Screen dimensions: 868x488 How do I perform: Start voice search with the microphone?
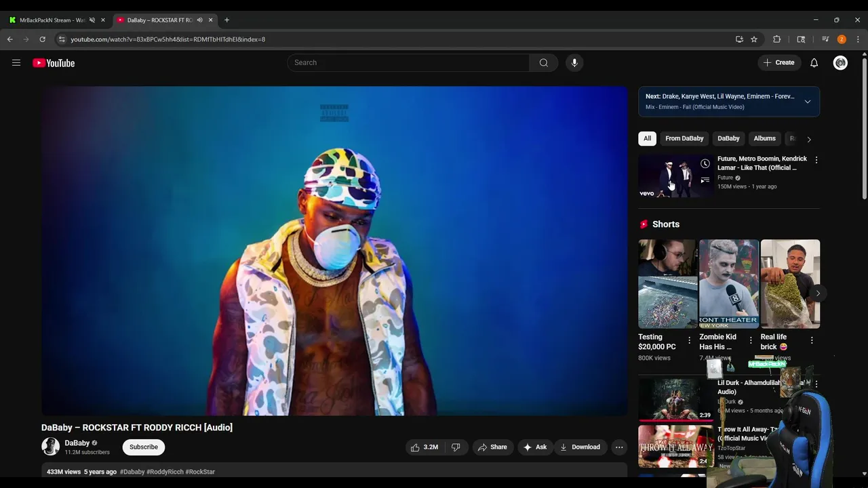point(574,63)
